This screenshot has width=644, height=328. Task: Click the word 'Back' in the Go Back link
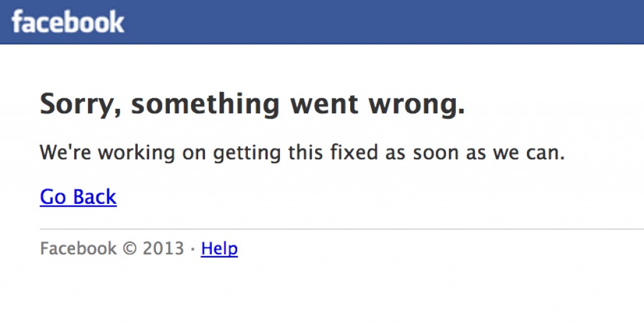(x=95, y=197)
